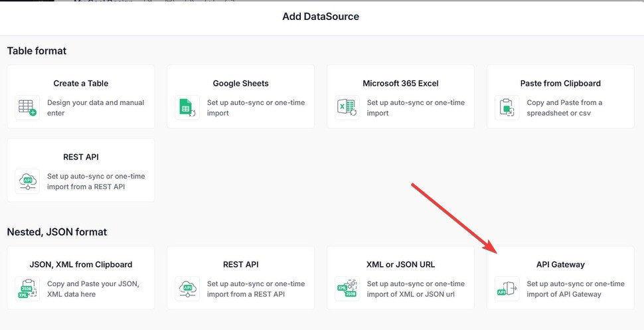
Task: Click 'Copy and Paste from a spreadsheet' description
Action: click(564, 108)
